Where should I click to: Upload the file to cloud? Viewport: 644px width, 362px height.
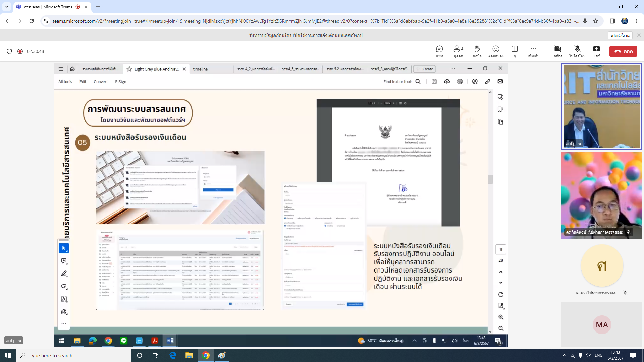point(447,81)
